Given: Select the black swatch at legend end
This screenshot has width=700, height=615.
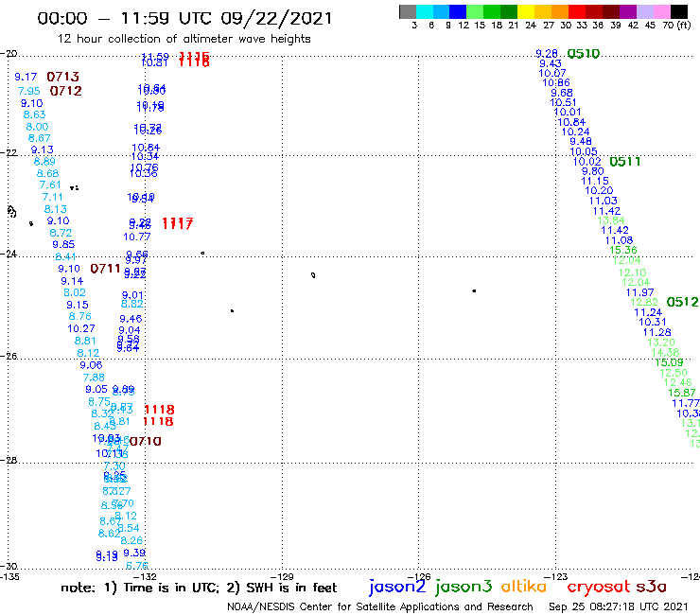Looking at the screenshot, I should [678, 12].
